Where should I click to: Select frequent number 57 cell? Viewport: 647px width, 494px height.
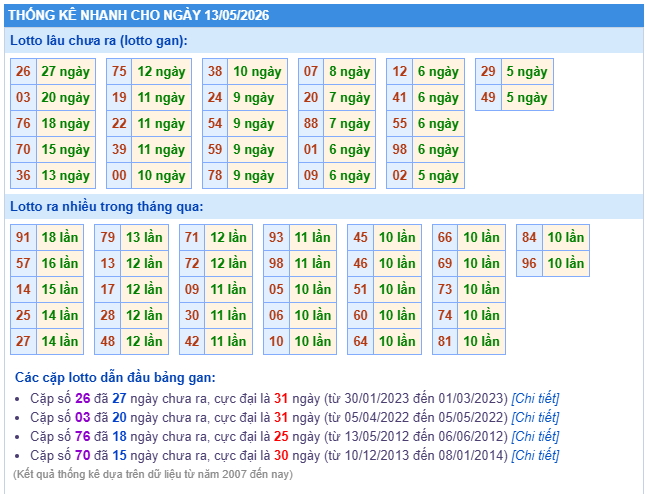click(x=23, y=263)
